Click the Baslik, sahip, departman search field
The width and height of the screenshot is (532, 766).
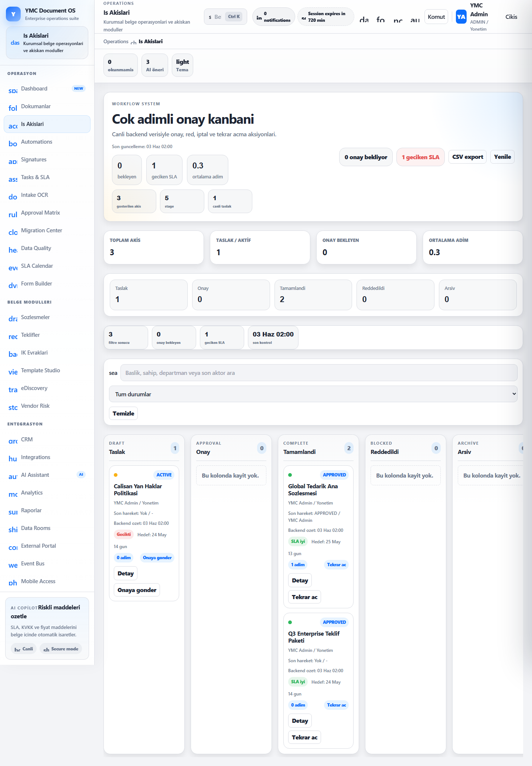(319, 373)
